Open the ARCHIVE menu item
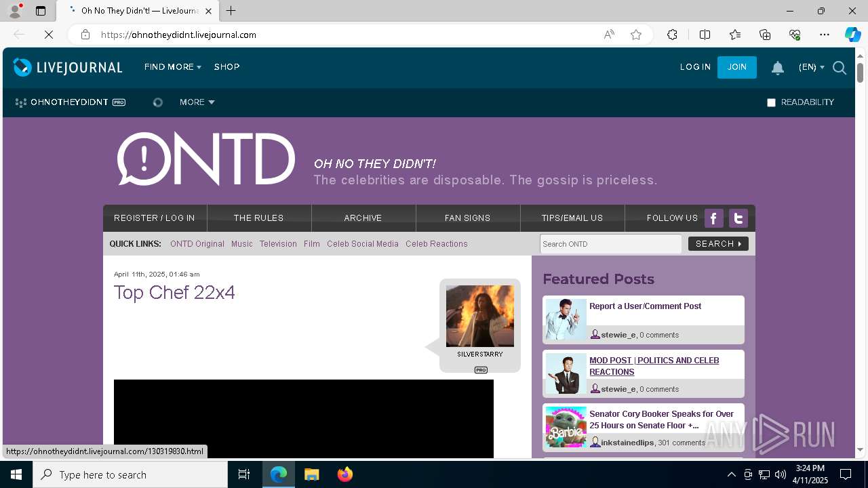 [x=363, y=218]
